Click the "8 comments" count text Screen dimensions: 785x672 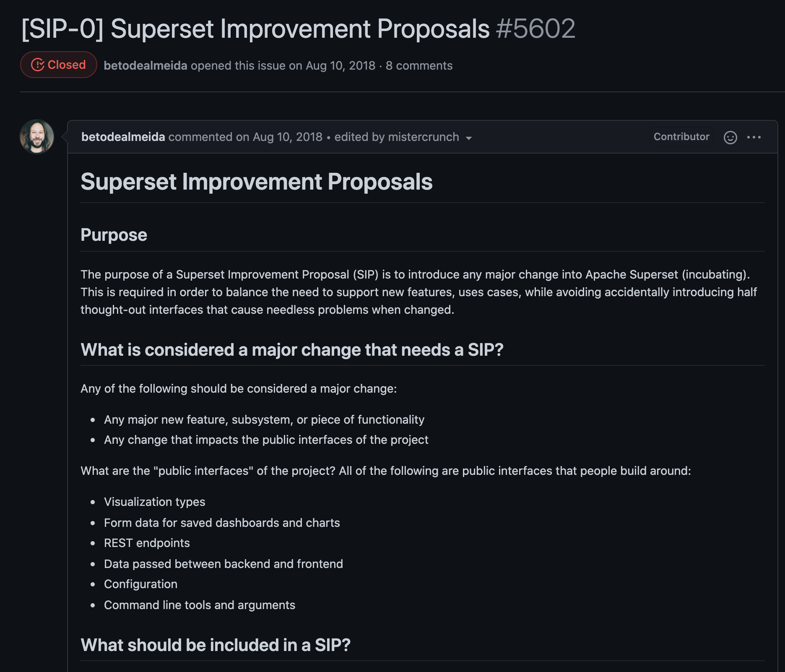pyautogui.click(x=419, y=65)
